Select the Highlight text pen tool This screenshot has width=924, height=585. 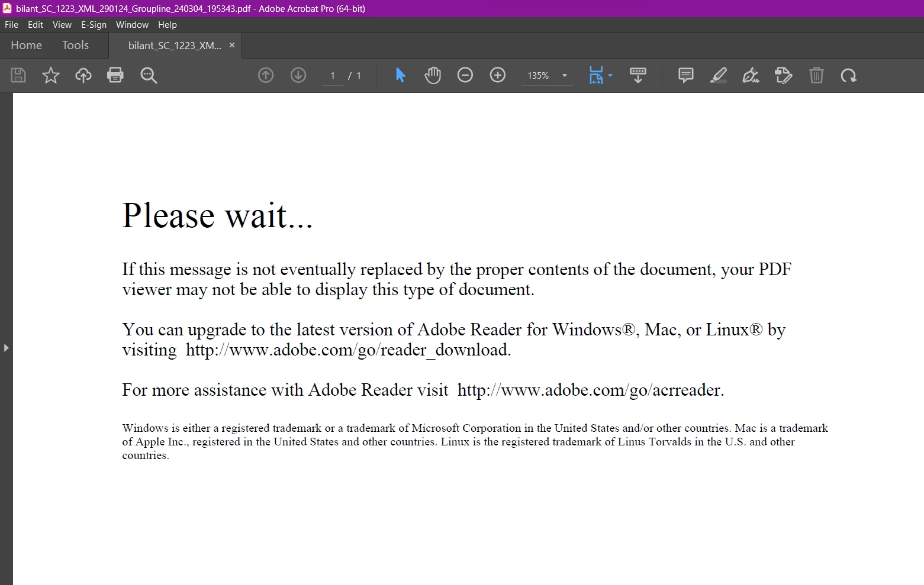pos(719,75)
